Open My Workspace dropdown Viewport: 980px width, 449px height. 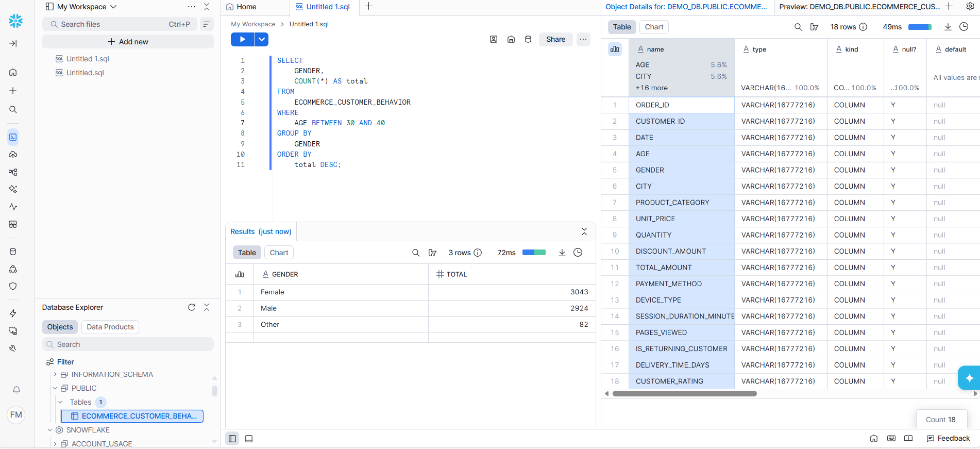click(x=81, y=7)
